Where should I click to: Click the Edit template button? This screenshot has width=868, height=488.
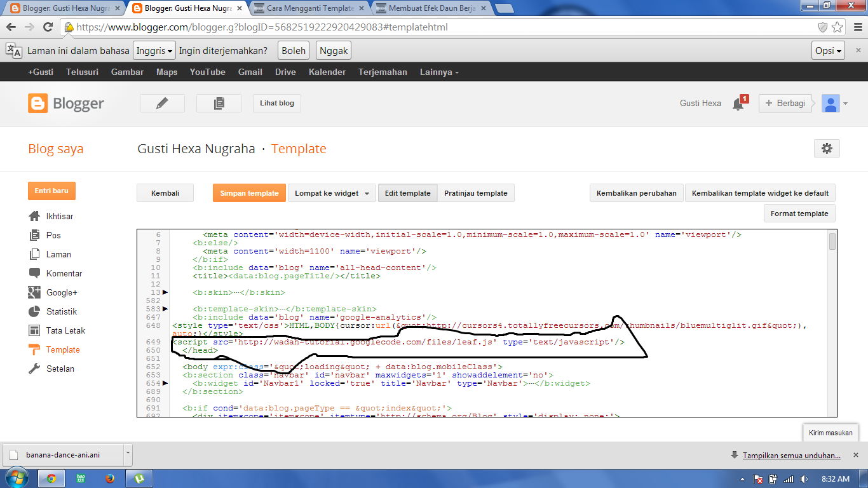(407, 193)
